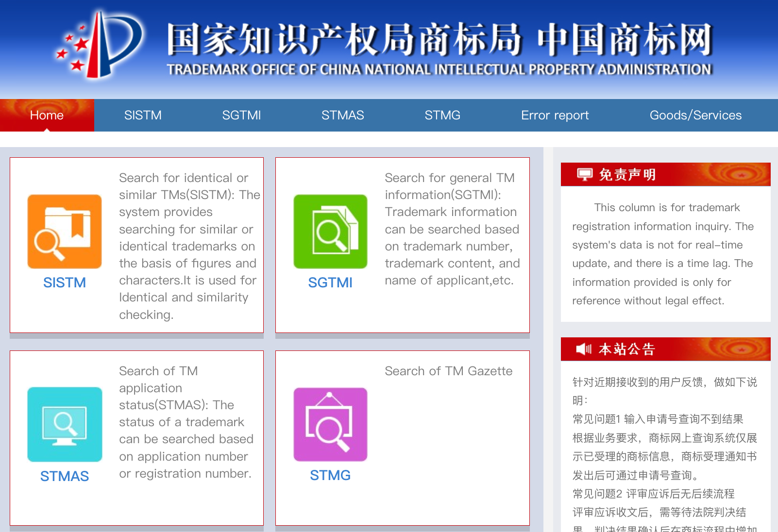This screenshot has height=532, width=778.
Task: Click the blue SISTM link label
Action: [x=65, y=283]
